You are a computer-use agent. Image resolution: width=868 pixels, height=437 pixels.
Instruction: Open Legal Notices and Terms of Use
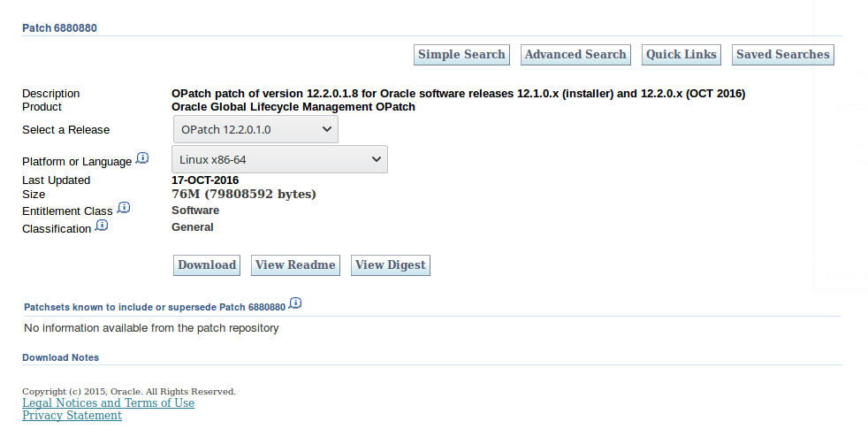(x=109, y=403)
